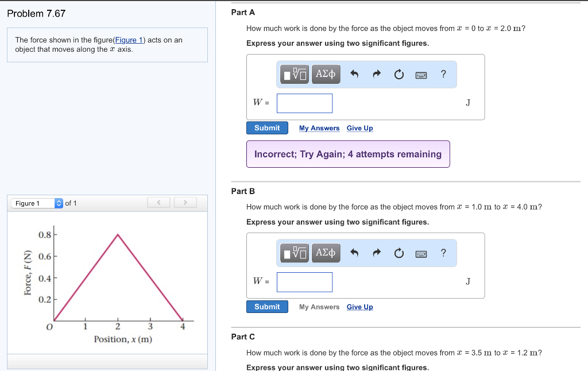Click the 'Part B' label
Viewport: 588px width, 371px height.
(x=243, y=191)
